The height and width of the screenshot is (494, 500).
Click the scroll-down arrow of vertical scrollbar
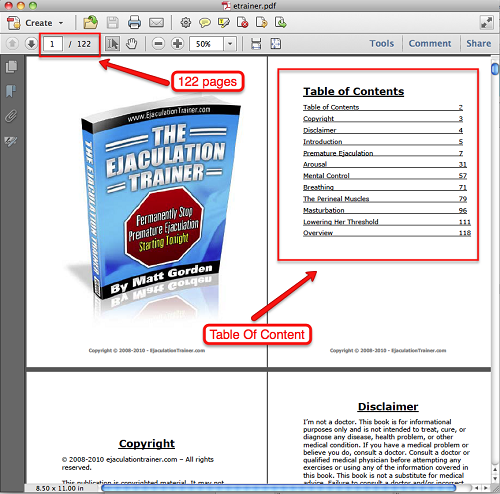(x=495, y=479)
